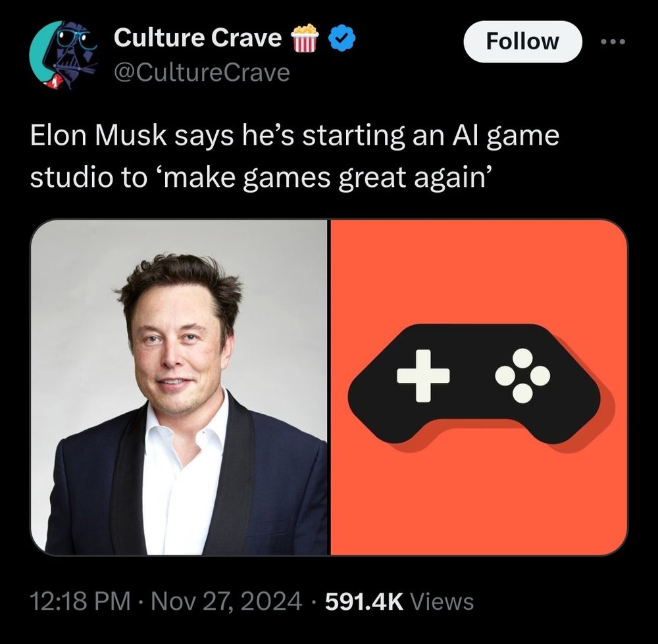Click the black gamepad silhouette body

(474, 384)
